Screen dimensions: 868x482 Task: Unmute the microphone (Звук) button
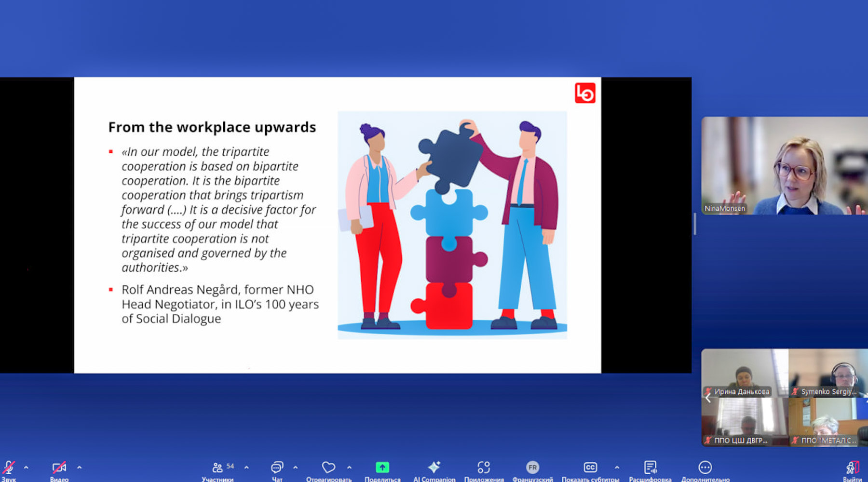coord(9,468)
